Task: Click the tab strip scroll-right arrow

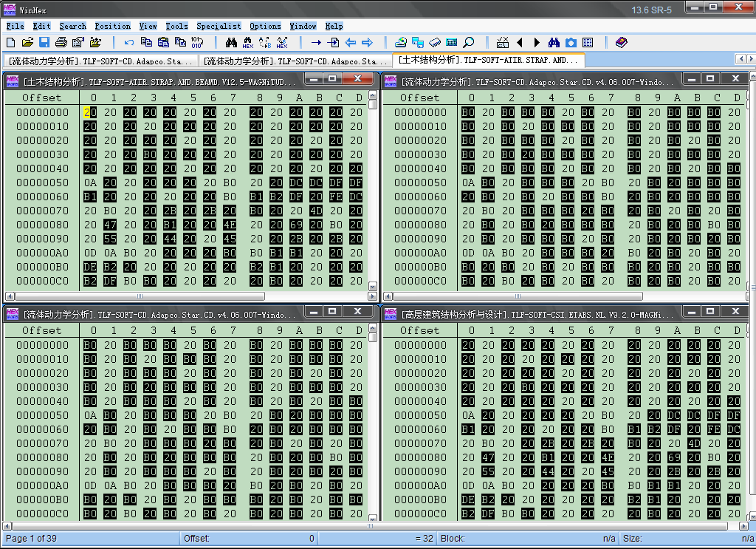Action: coord(751,59)
